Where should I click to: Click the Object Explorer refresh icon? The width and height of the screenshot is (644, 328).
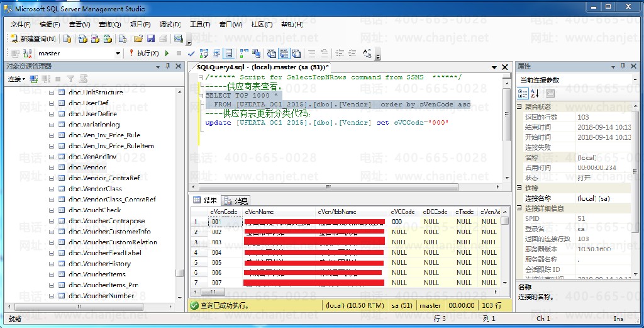(84, 79)
